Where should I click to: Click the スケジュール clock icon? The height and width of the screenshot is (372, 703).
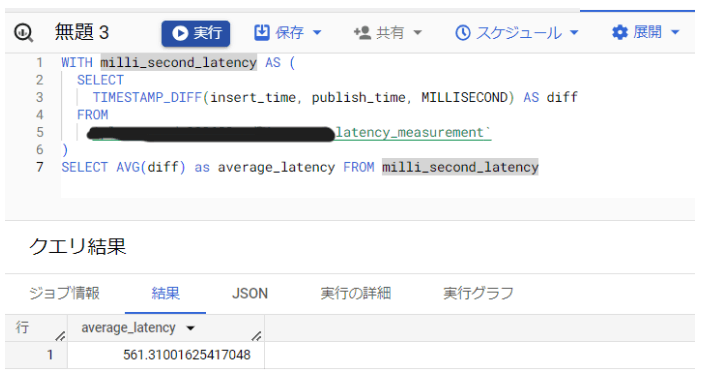pos(463,33)
